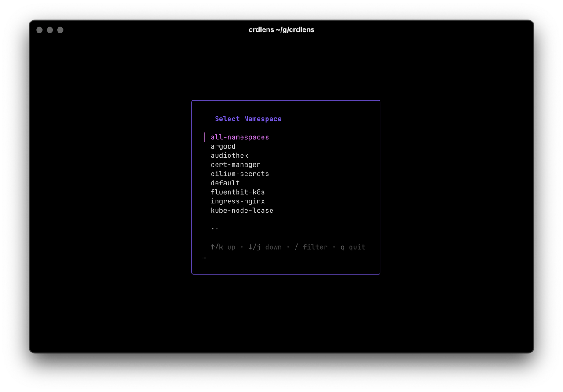
Task: Select the cilium-secrets namespace
Action: (240, 174)
